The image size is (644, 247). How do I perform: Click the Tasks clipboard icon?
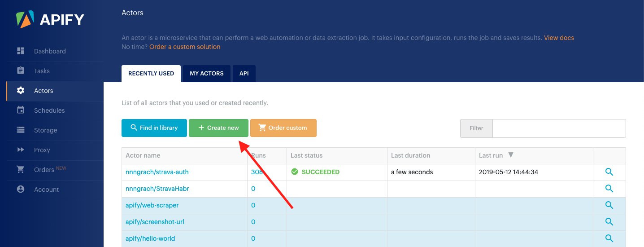[x=21, y=71]
